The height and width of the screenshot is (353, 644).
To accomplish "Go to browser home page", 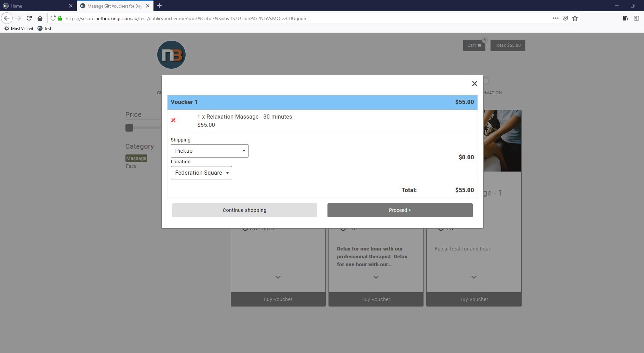I will point(40,18).
